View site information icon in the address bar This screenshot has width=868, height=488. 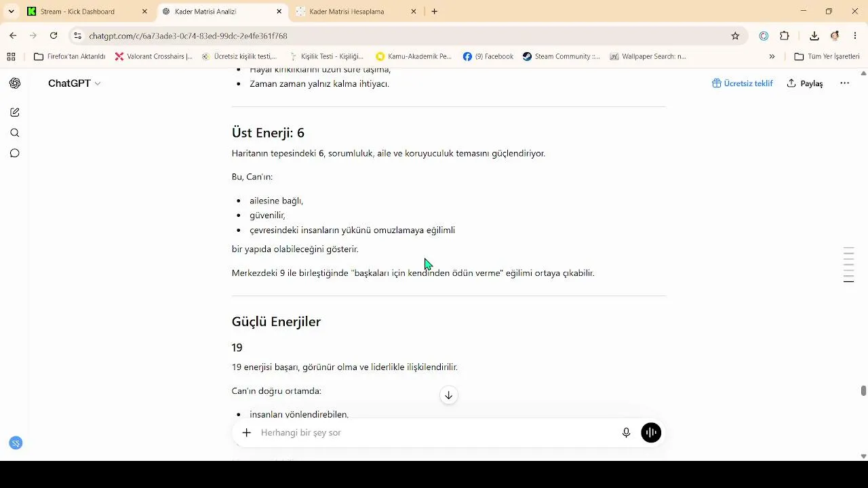click(78, 36)
